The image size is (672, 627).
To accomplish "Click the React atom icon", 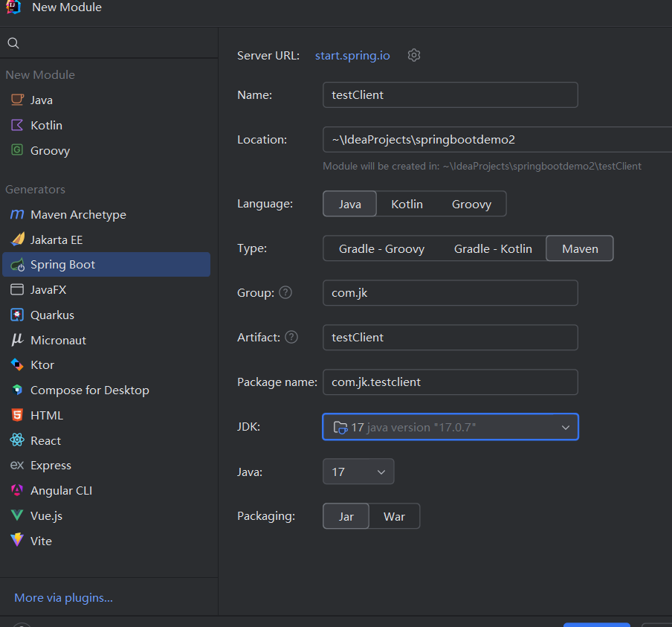I will [17, 440].
